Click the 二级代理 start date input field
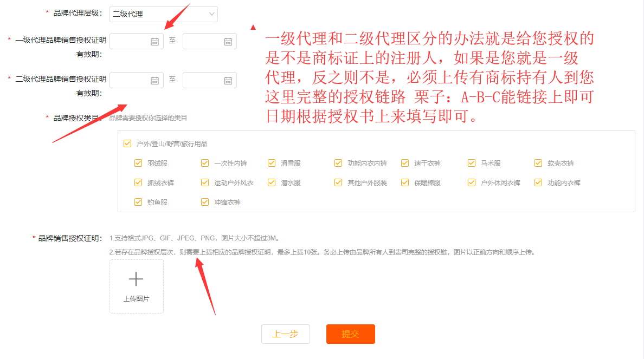The height and width of the screenshot is (359, 644). click(x=137, y=81)
